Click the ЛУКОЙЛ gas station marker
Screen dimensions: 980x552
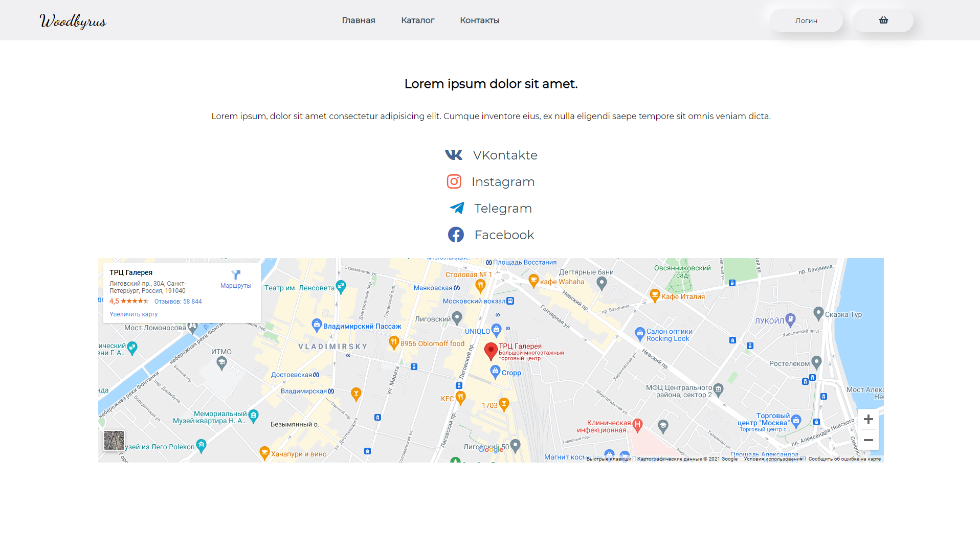790,320
